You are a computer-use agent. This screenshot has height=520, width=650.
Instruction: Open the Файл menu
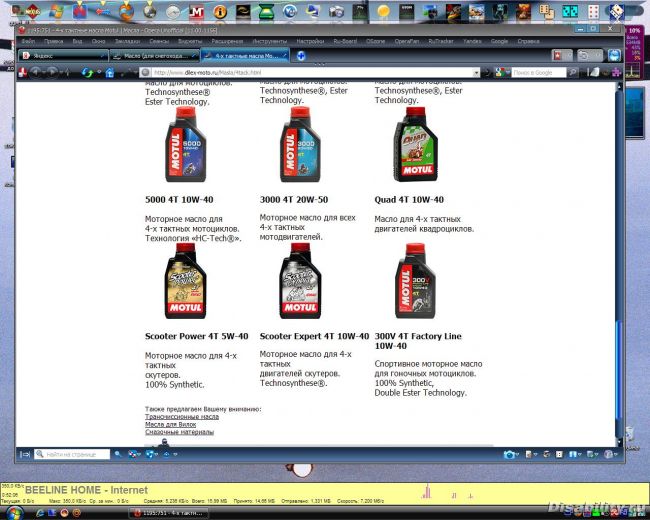[28, 41]
